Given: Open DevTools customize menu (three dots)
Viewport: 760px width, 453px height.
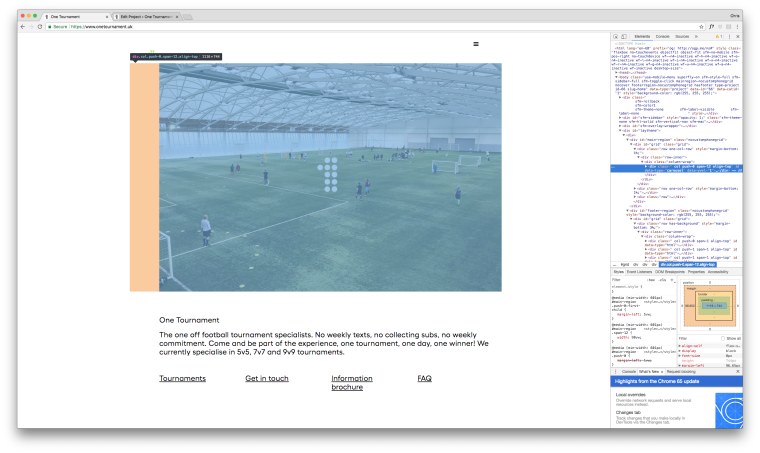Looking at the screenshot, I should pos(729,36).
